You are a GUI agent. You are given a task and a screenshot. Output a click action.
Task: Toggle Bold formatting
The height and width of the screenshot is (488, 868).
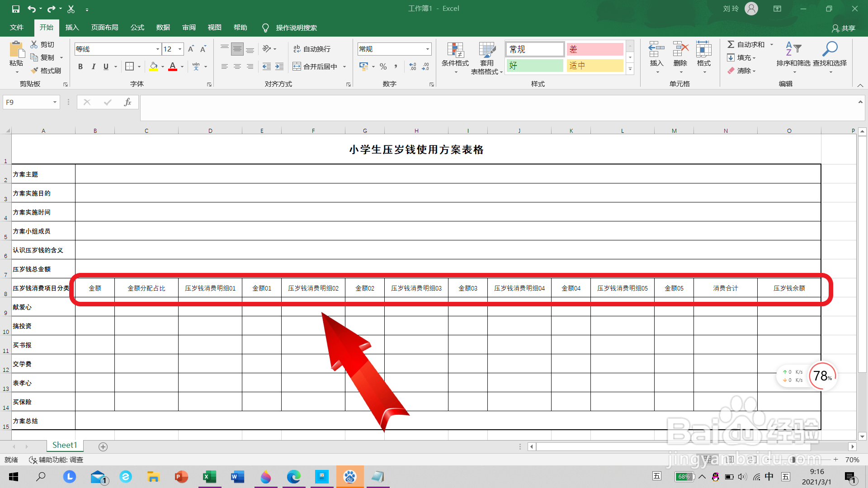pyautogui.click(x=80, y=66)
